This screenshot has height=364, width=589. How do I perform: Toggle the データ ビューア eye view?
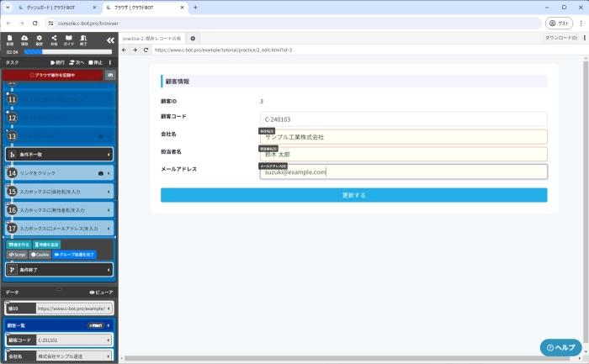click(100, 292)
